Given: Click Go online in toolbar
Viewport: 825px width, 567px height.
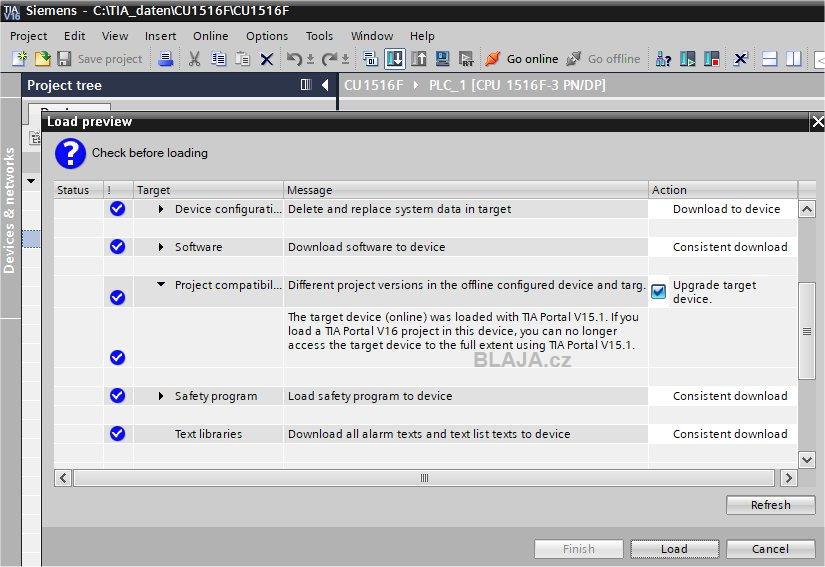Looking at the screenshot, I should click(521, 58).
